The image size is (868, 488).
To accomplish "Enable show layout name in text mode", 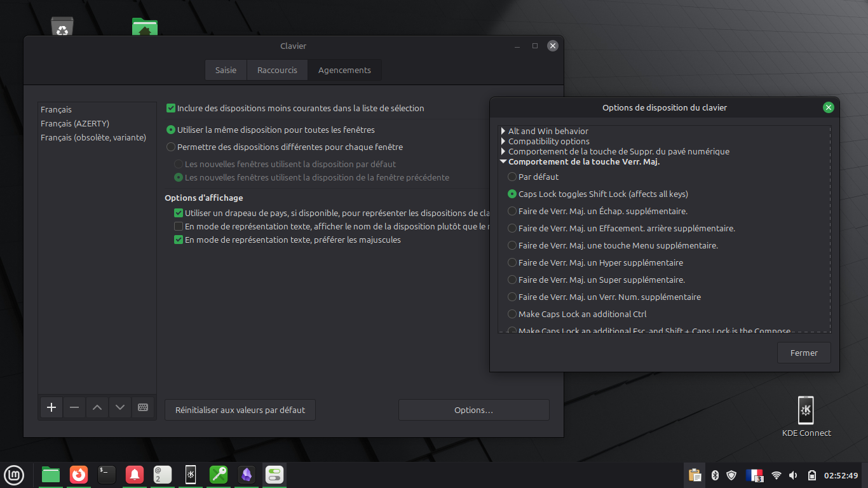I will tap(179, 227).
